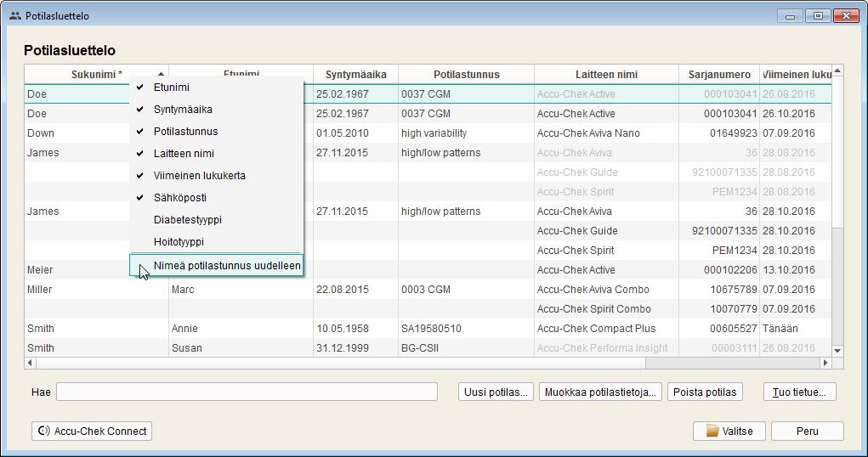The height and width of the screenshot is (457, 868).
Task: Uncheck Potilastunnus column in the menu
Action: pos(217,131)
